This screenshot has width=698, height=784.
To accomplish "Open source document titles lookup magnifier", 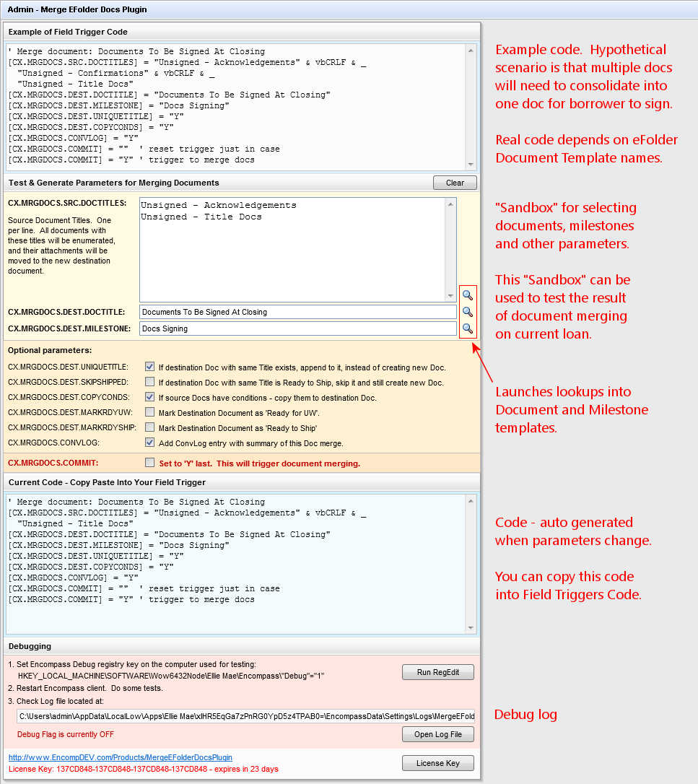I will point(468,295).
